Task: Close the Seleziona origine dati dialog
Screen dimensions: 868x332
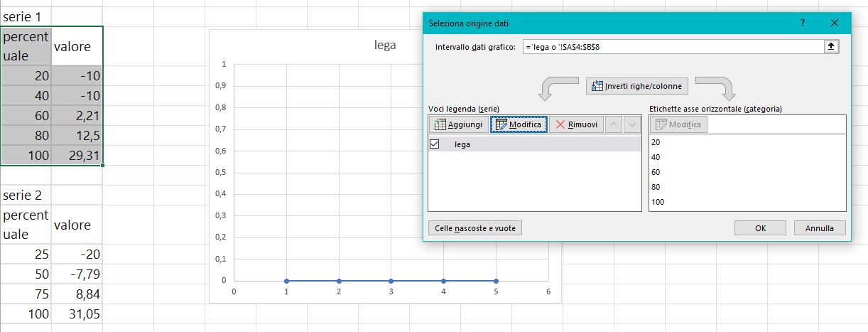Action: [x=835, y=23]
